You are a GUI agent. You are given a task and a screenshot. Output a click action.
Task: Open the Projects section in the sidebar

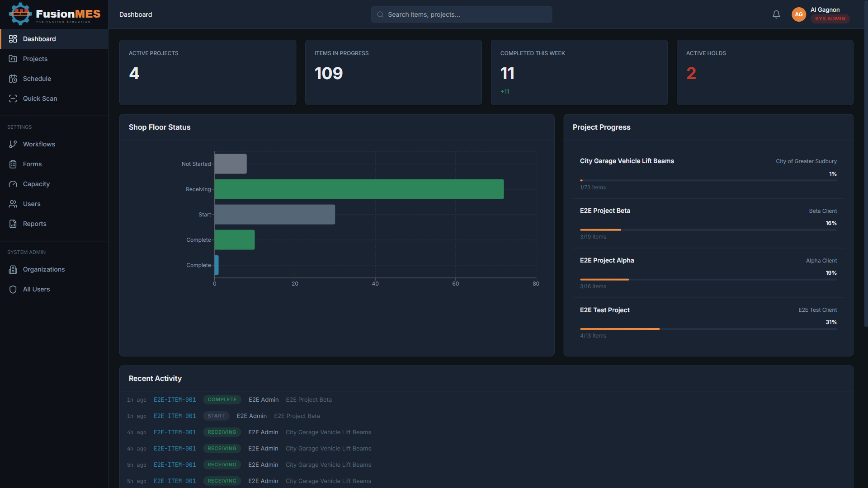tap(35, 59)
